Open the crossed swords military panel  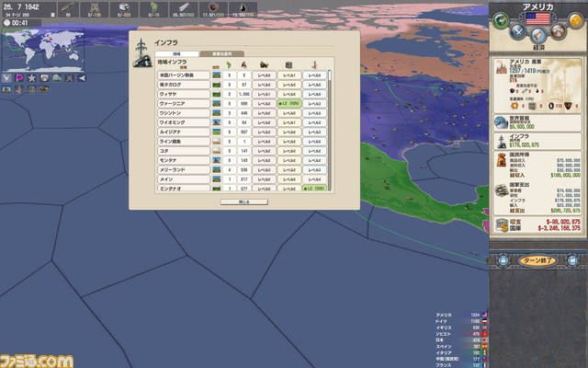[x=518, y=31]
